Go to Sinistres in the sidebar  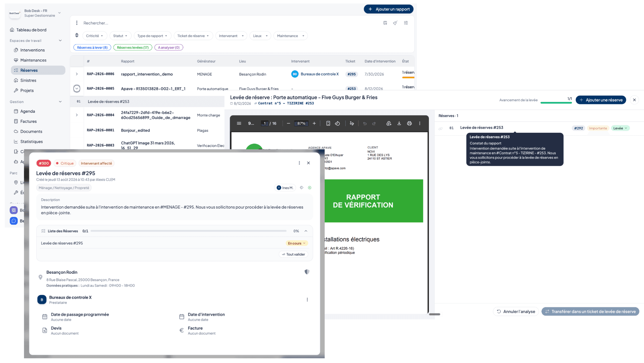coord(28,81)
